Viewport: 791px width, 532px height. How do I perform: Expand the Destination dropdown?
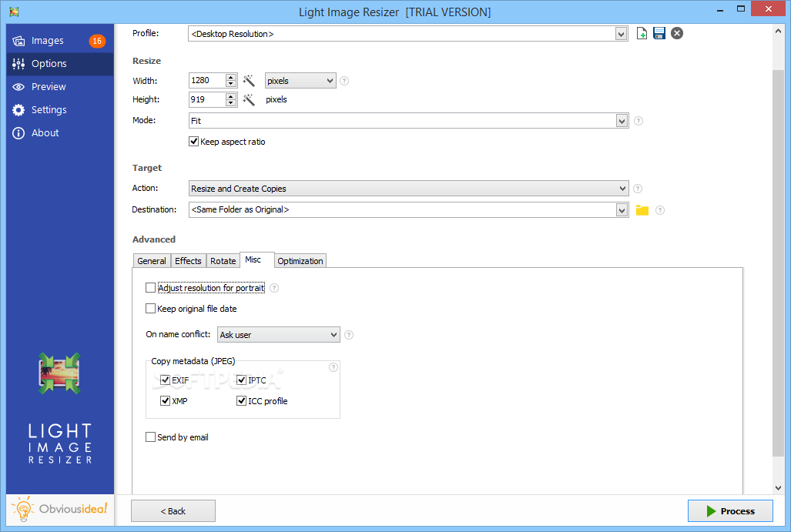click(x=622, y=210)
